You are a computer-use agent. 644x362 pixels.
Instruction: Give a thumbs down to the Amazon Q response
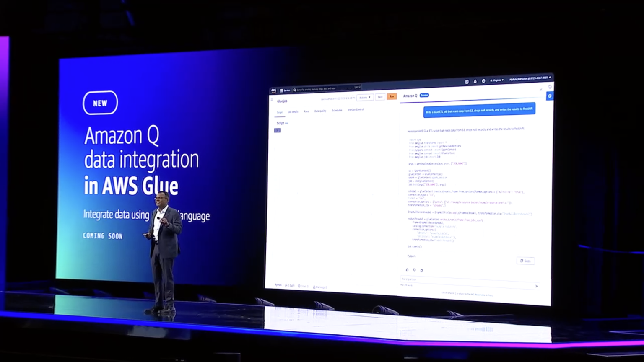tap(414, 270)
